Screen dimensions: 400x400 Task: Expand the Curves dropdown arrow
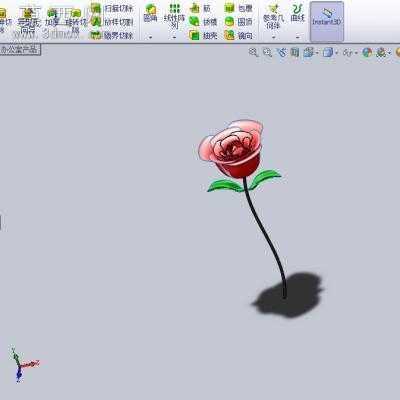coord(298,37)
